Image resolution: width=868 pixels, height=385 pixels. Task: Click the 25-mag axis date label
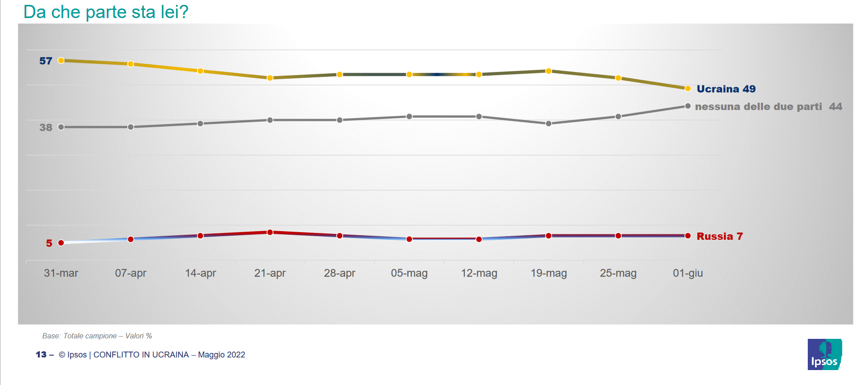[618, 273]
